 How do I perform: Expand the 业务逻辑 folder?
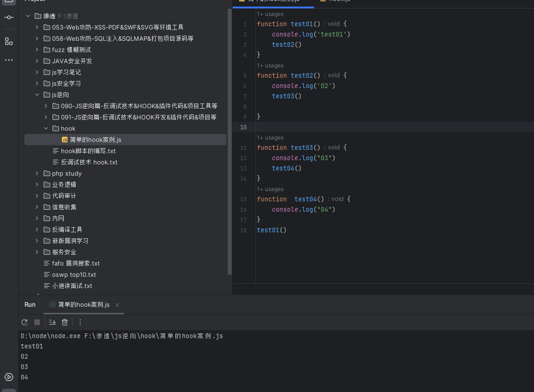coord(37,185)
